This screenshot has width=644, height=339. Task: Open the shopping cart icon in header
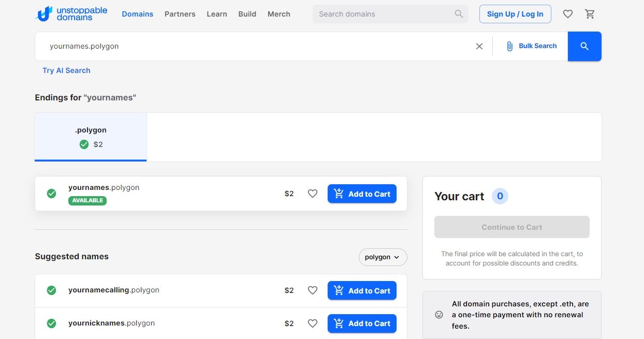pos(590,14)
